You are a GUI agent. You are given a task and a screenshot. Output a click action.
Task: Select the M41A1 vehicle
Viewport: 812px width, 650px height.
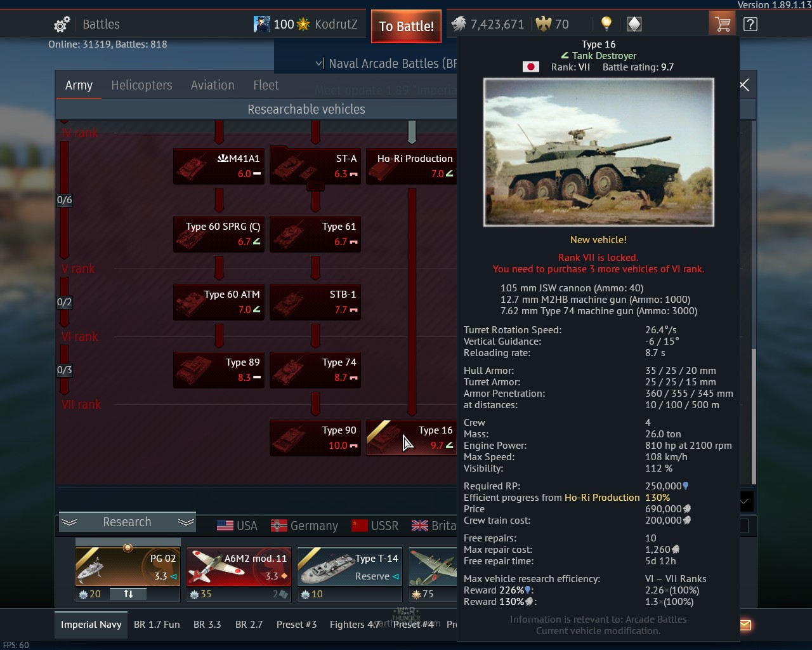pos(219,166)
